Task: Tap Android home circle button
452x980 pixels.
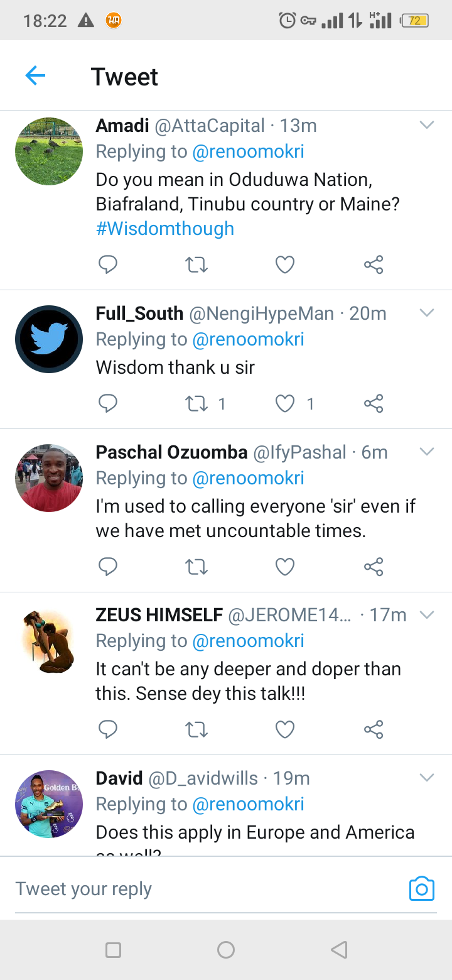Action: [226, 950]
